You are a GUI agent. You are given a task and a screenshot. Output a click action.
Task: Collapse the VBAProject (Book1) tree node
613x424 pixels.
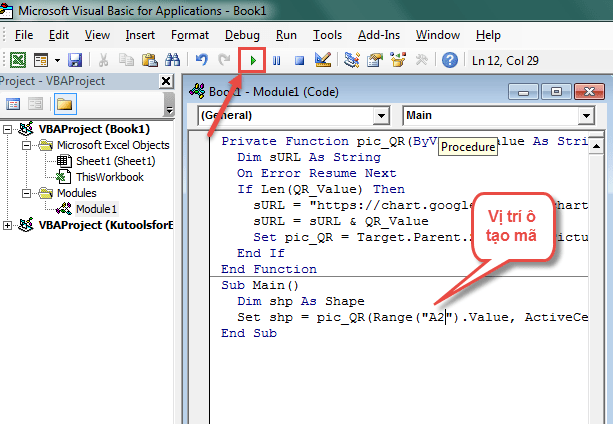[x=7, y=129]
